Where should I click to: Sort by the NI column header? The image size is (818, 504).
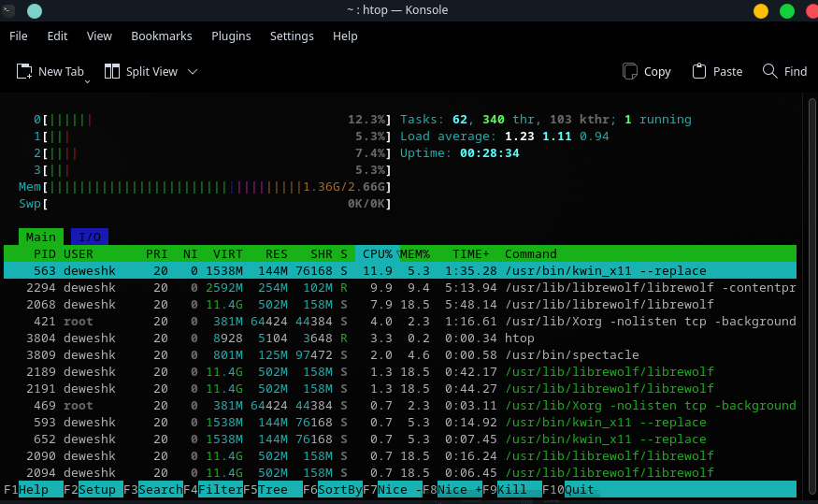190,254
